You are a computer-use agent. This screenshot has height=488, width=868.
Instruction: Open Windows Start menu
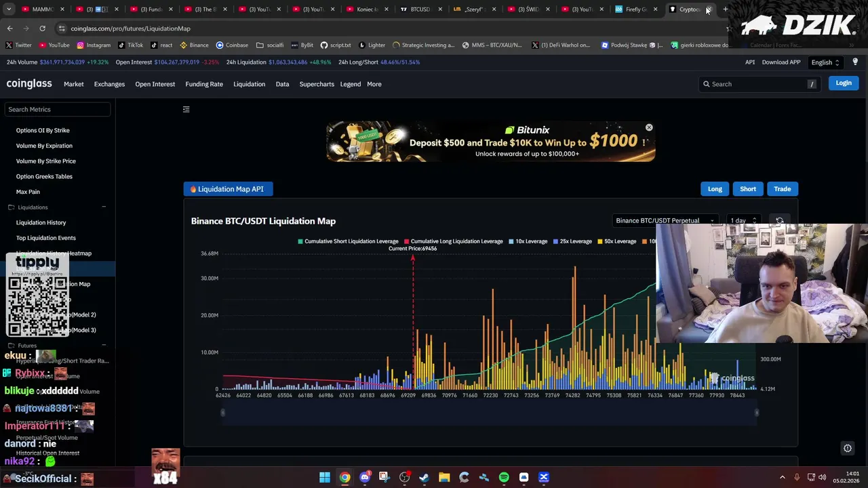pyautogui.click(x=325, y=477)
